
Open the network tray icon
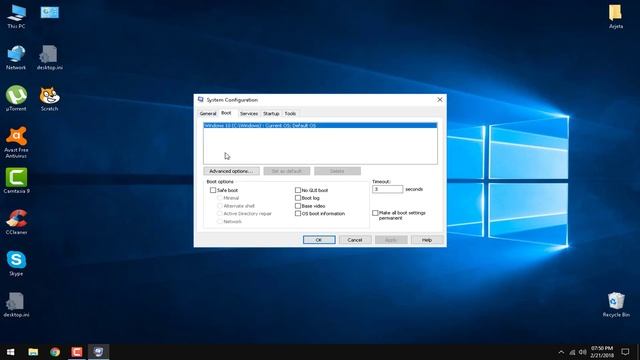click(x=572, y=352)
